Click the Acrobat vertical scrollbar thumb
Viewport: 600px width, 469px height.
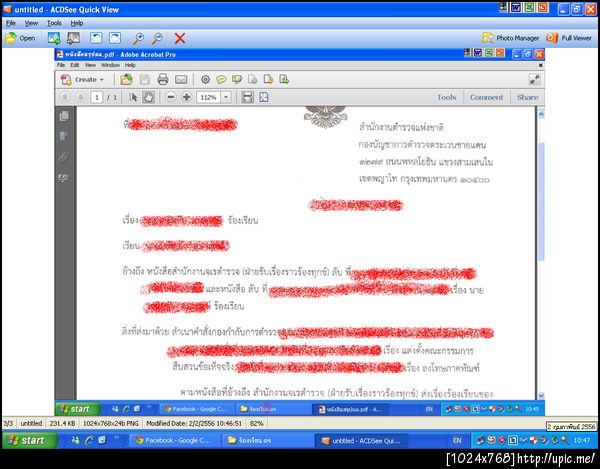tap(541, 201)
